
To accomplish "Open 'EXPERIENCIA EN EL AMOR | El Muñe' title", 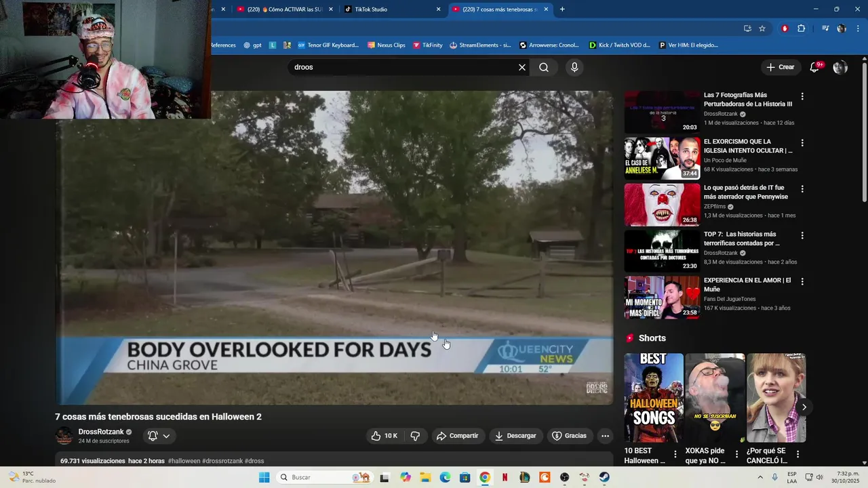I will pos(747,285).
